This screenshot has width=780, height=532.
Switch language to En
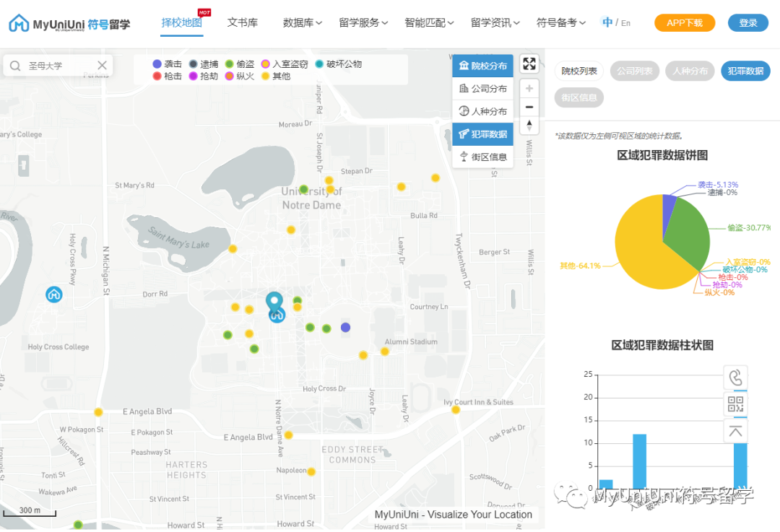[x=625, y=23]
